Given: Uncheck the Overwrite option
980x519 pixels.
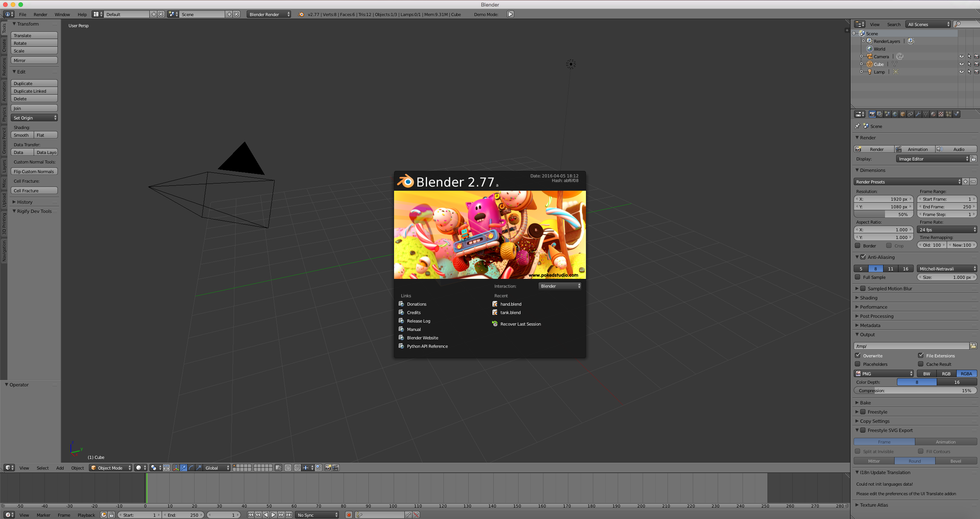Looking at the screenshot, I should [857, 355].
